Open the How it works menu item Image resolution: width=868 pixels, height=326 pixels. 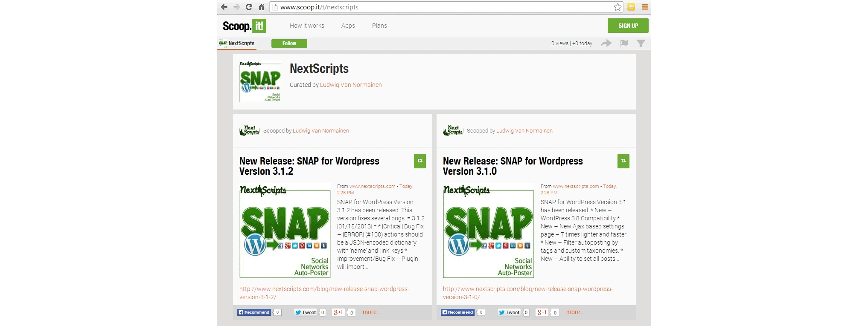pos(307,26)
